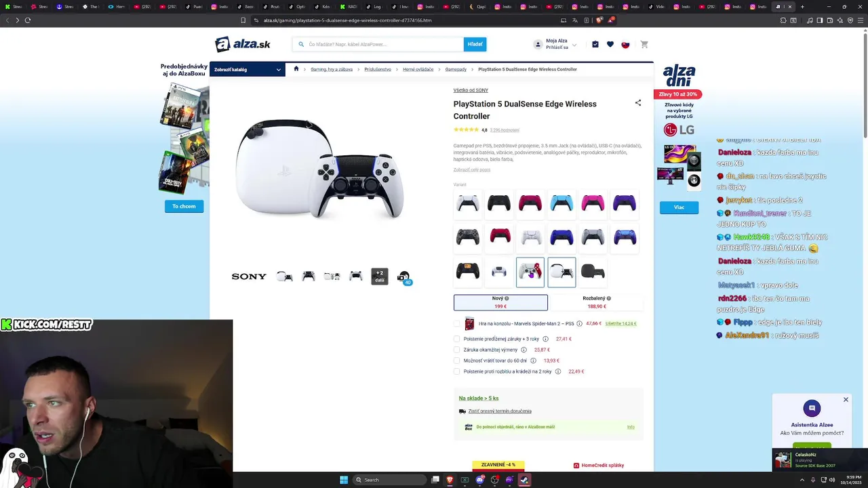Change country via Slovak flag icon

626,45
